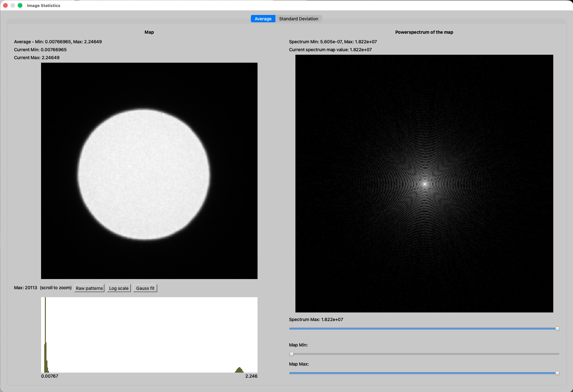This screenshot has width=573, height=392.
Task: Click the Map Min slider handle
Action: [x=292, y=354]
